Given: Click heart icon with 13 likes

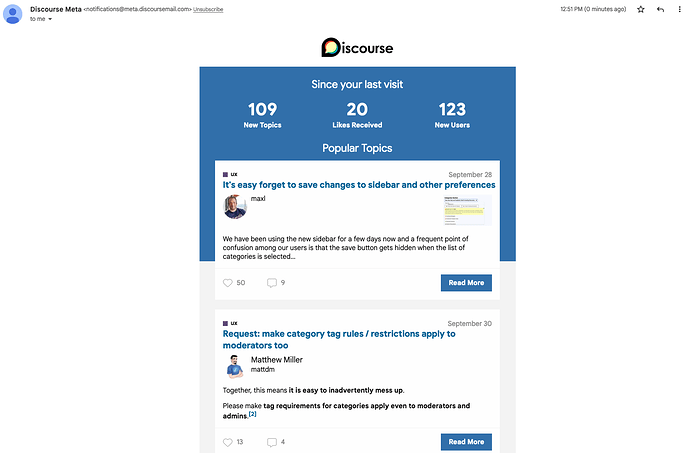Looking at the screenshot, I should [228, 442].
